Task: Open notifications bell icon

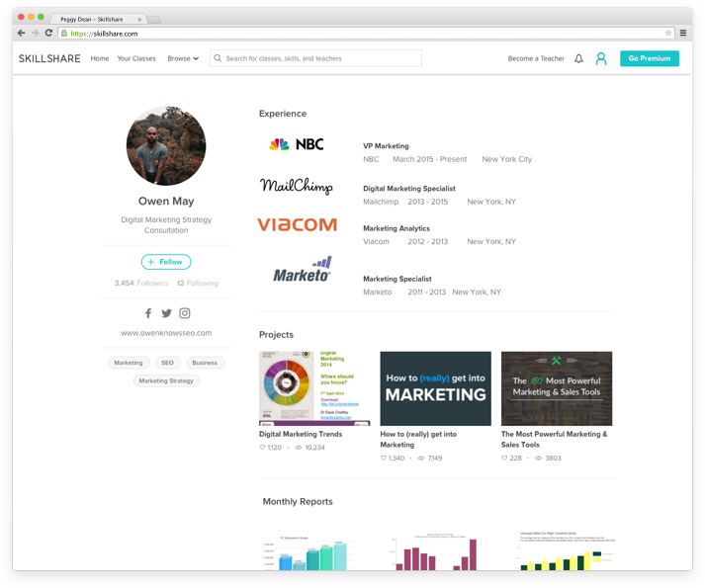Action: (x=578, y=58)
